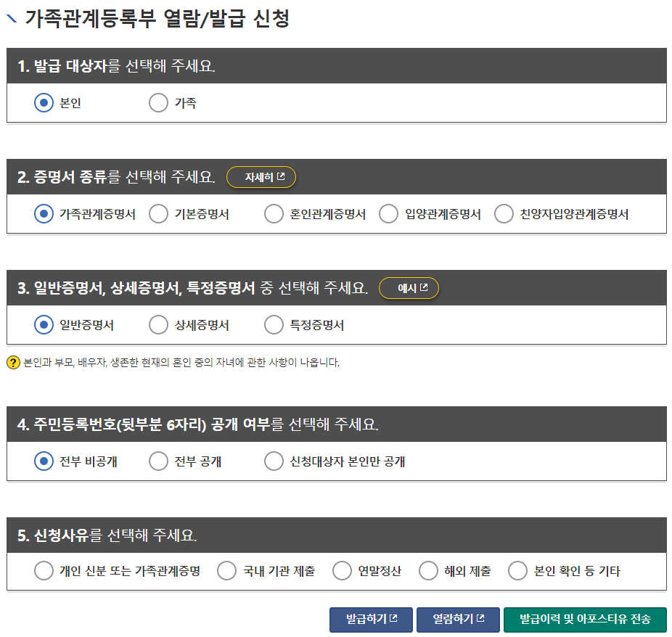Click the 발급이력 및 아포스티유 전송 button
Image resolution: width=672 pixels, height=637 pixels.
coord(585,620)
